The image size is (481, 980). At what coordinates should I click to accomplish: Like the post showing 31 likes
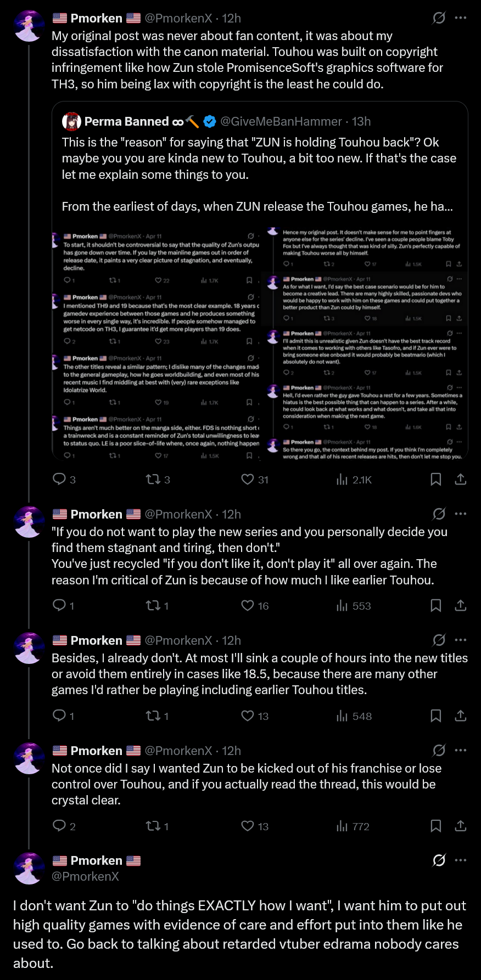[x=248, y=480]
